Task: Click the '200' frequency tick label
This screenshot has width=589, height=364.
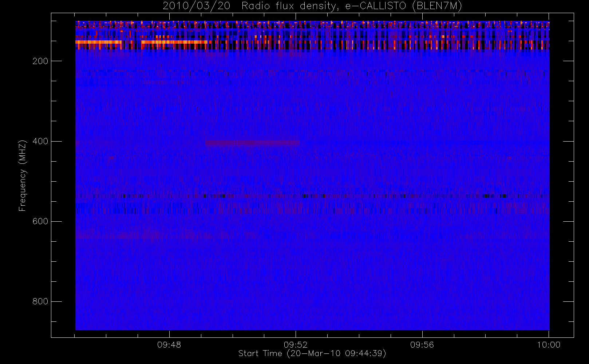Action: click(x=40, y=61)
